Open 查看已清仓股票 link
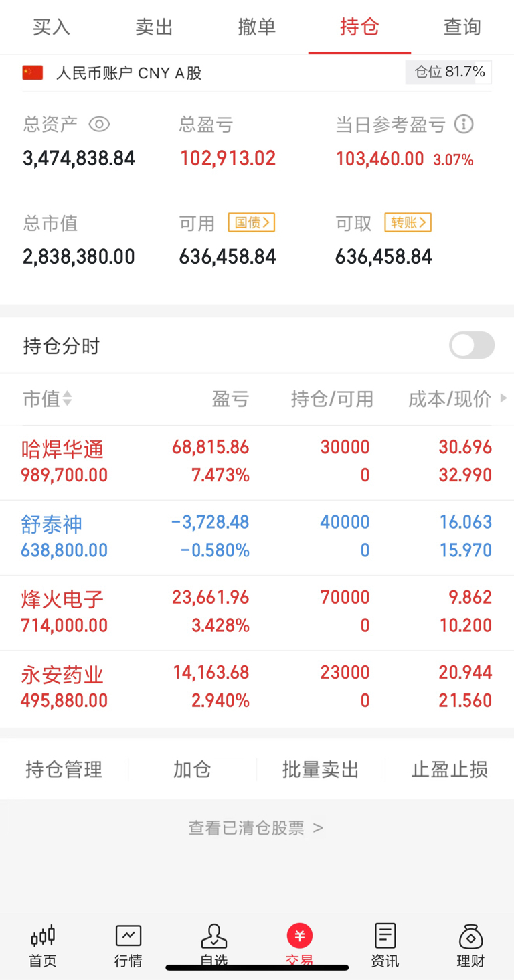Screen dimensions: 514x980 coord(256,828)
